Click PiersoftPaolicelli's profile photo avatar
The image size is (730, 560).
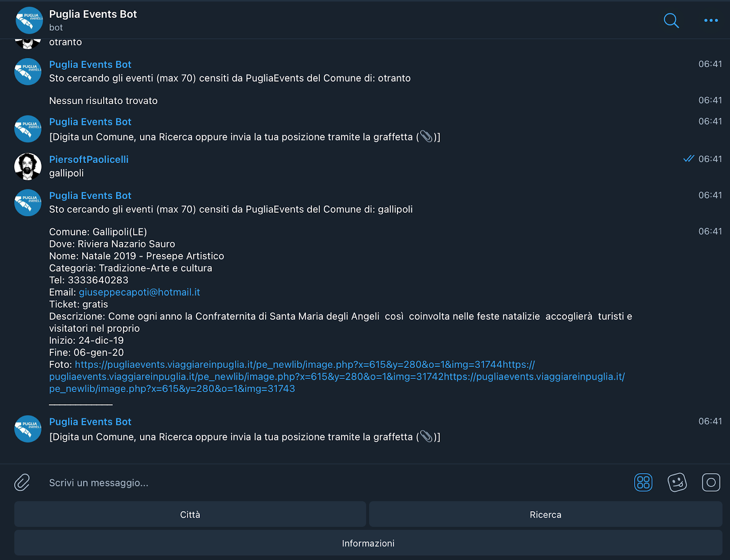(x=28, y=167)
